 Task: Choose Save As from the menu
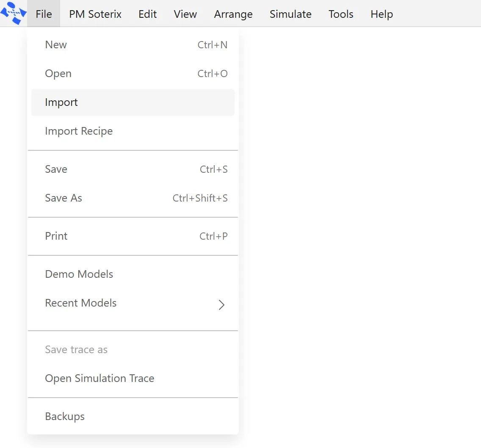(x=133, y=198)
